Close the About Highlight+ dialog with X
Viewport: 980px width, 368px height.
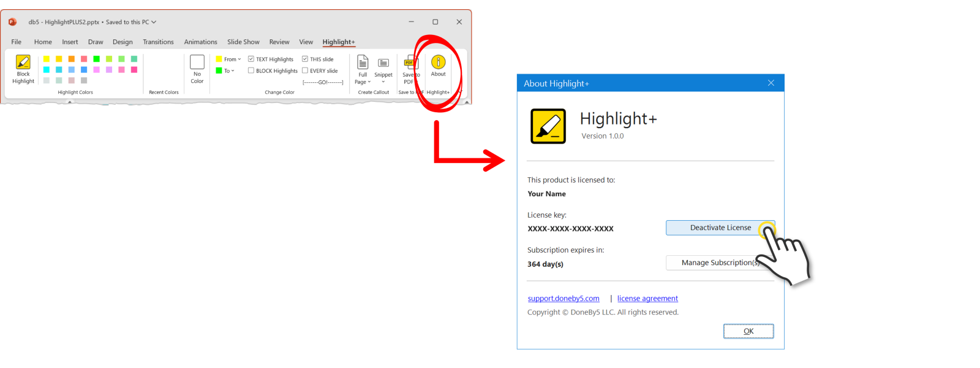(x=771, y=83)
